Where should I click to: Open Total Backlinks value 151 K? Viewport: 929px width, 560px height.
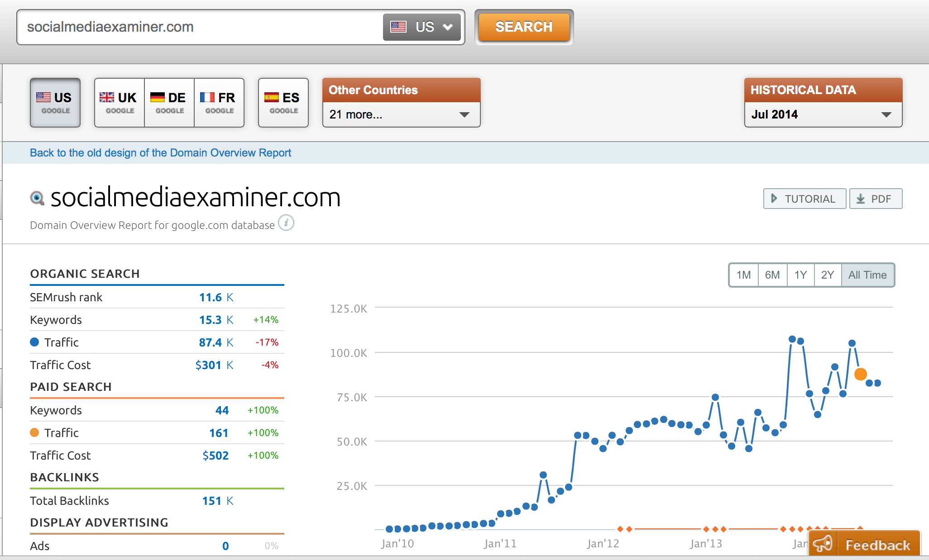click(218, 501)
